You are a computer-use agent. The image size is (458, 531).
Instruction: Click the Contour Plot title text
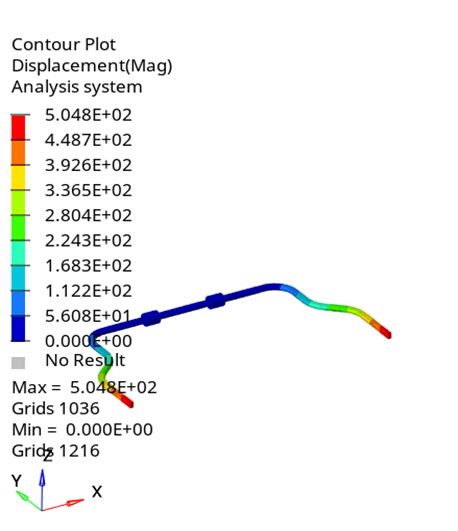tap(64, 45)
